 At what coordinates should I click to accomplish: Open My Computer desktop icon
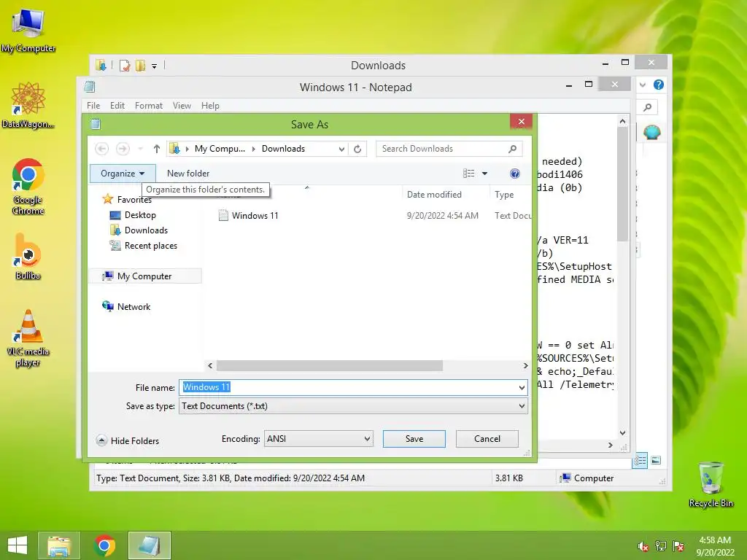point(28,30)
